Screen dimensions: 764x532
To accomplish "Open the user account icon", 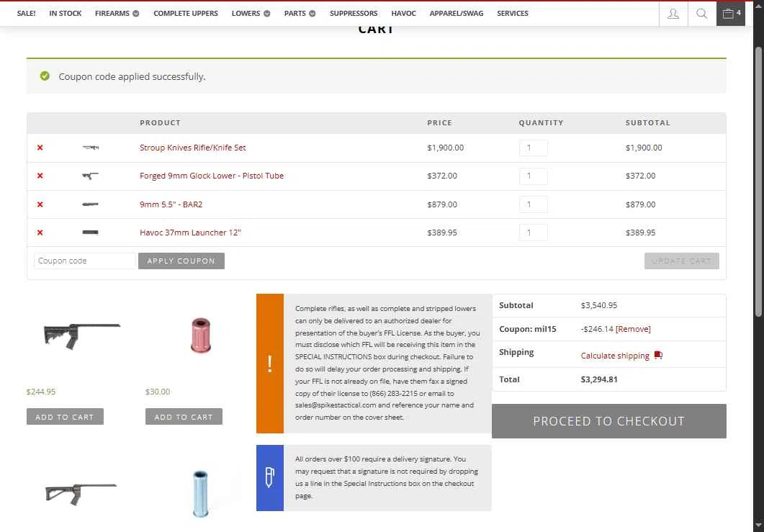I will point(673,14).
